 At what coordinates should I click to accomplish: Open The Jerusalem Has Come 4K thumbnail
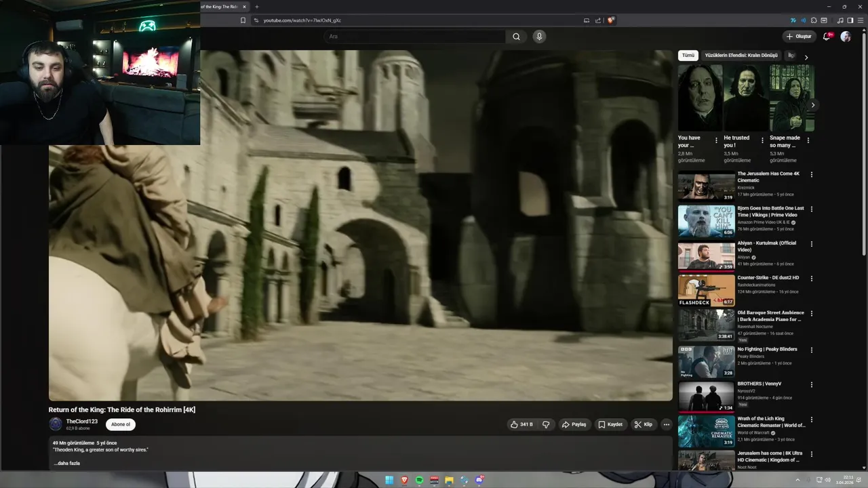[706, 186]
